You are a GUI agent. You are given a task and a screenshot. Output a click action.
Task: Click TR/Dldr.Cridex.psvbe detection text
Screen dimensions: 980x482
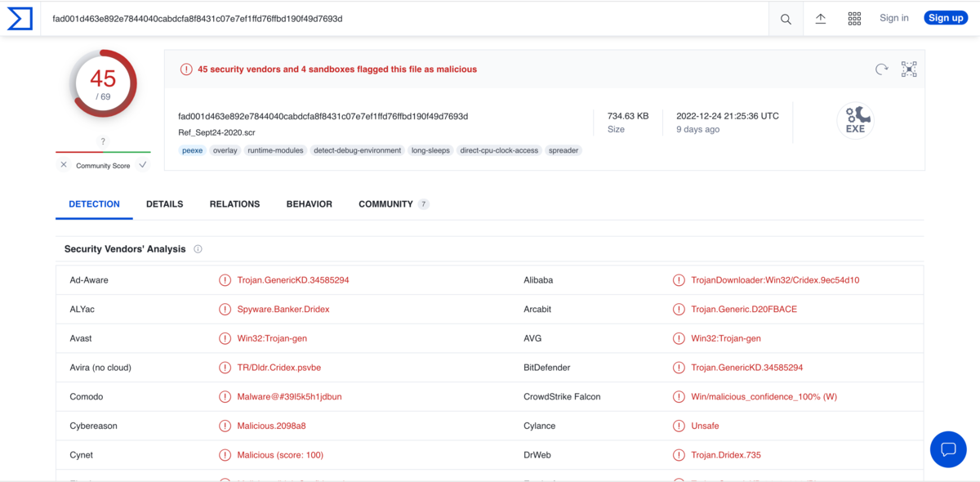point(279,368)
